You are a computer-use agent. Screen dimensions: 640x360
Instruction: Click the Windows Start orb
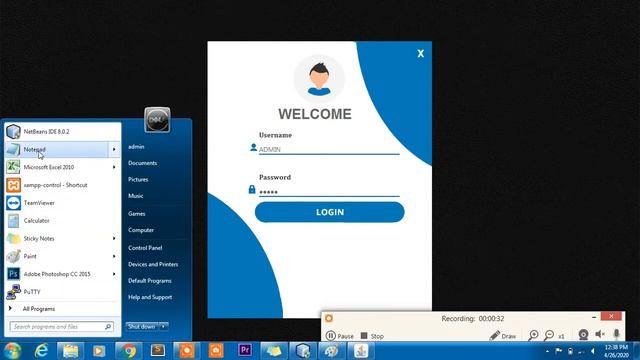(x=12, y=351)
